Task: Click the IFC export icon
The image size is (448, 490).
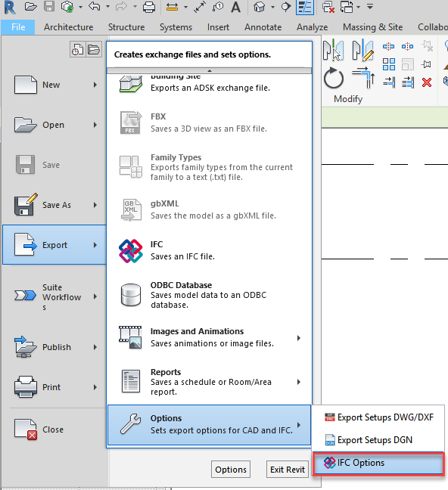Action: point(130,250)
